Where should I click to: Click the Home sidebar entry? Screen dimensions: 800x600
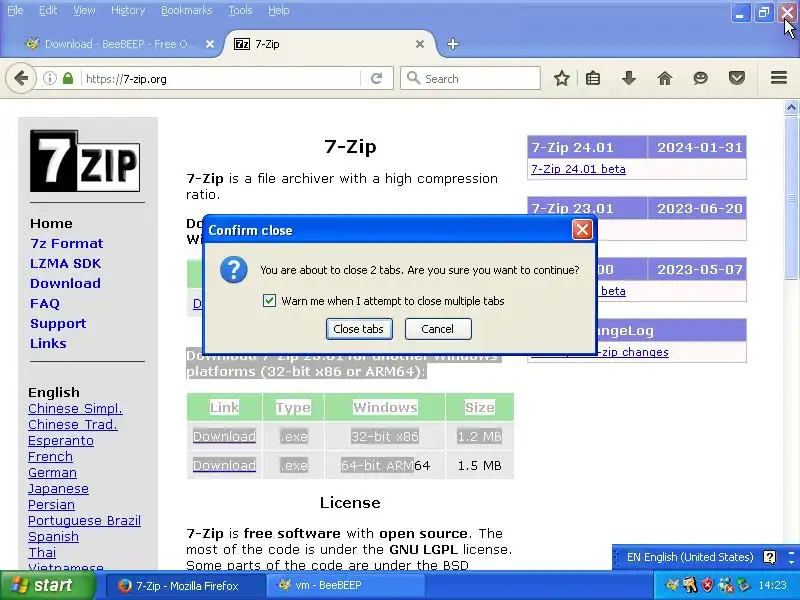[x=51, y=223]
